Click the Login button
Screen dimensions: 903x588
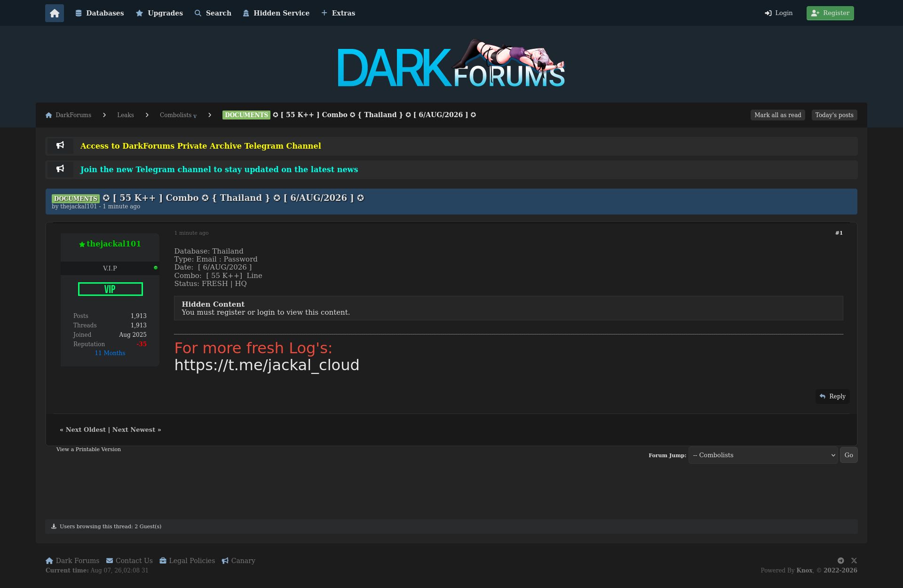click(x=779, y=13)
